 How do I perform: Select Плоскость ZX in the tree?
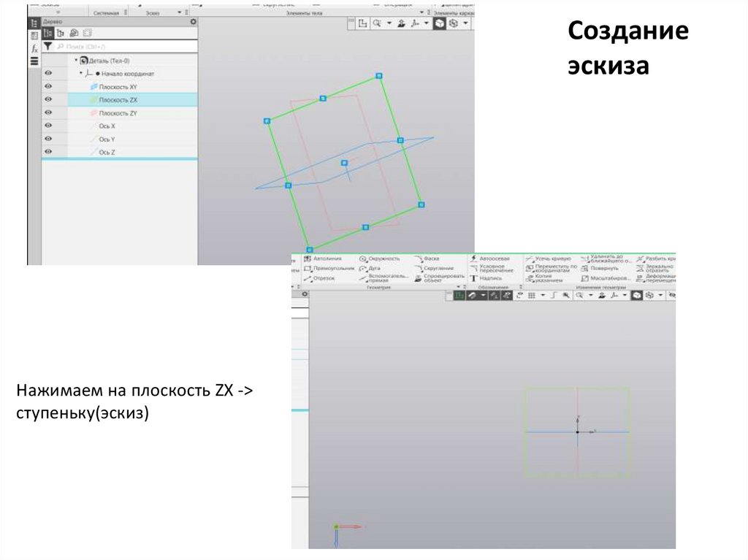(133, 100)
